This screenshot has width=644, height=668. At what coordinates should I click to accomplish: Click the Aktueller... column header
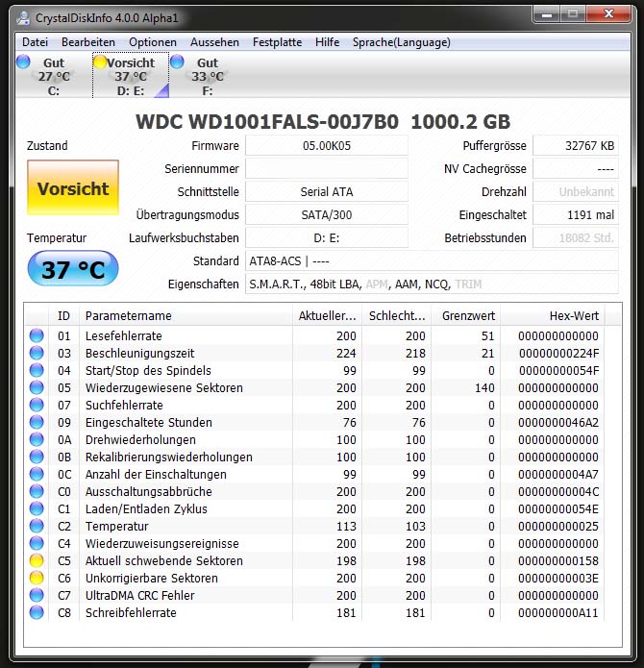(x=327, y=315)
